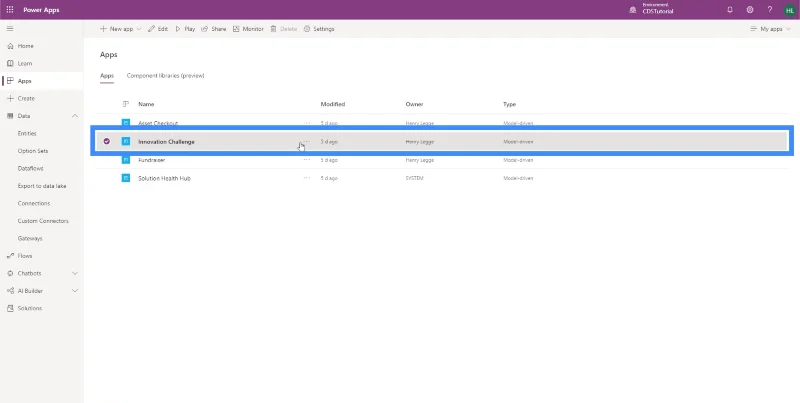Click the Asset Checkout app icon
The width and height of the screenshot is (800, 403).
coord(126,123)
